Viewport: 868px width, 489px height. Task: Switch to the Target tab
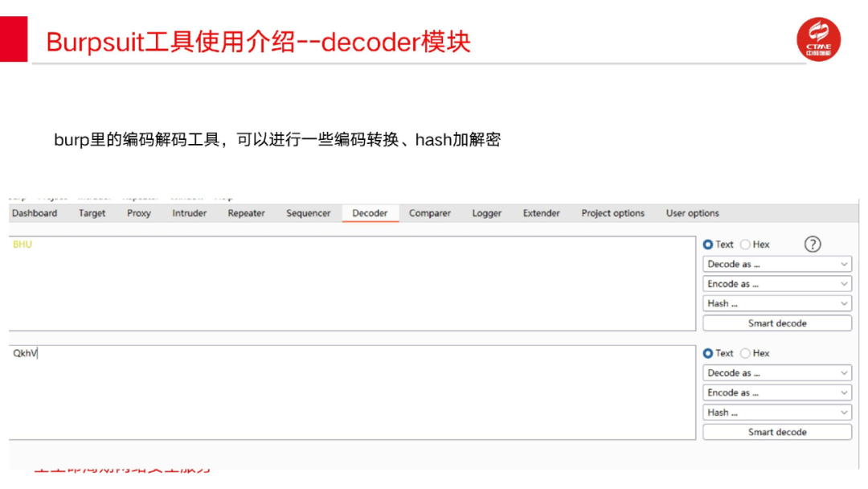[92, 213]
